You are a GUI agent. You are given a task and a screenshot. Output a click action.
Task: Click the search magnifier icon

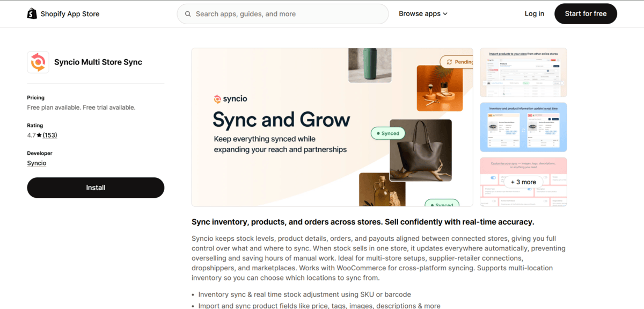click(x=188, y=14)
